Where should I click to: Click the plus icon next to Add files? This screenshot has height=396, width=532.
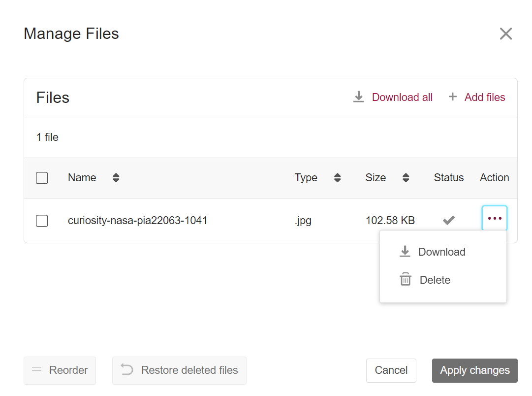click(x=452, y=97)
